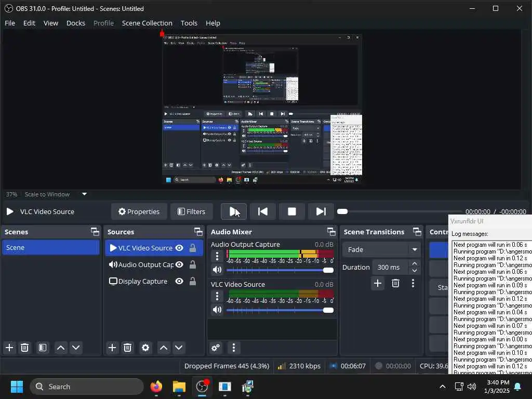The width and height of the screenshot is (532, 399).
Task: Remove the selected scene
Action: 24,348
